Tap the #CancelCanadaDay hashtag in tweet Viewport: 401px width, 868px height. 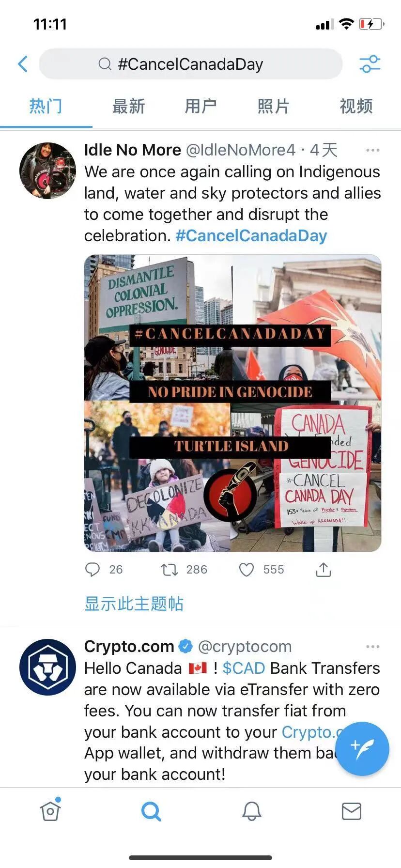pyautogui.click(x=251, y=236)
